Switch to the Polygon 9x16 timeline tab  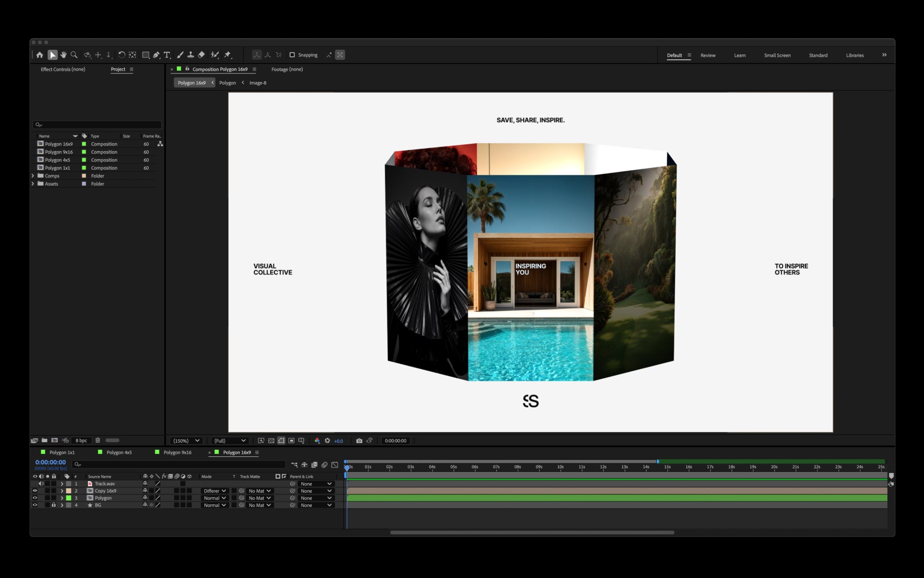click(x=177, y=452)
